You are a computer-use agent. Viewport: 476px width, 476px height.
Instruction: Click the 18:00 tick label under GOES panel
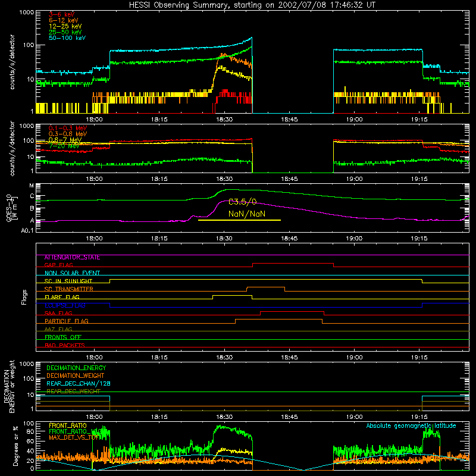click(94, 239)
